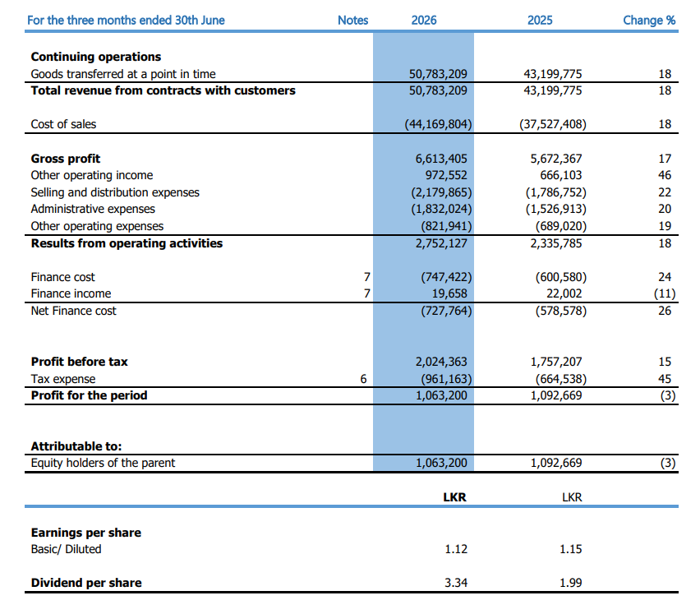This screenshot has width=700, height=614.
Task: Click Finance income change (11)
Action: 665,293
